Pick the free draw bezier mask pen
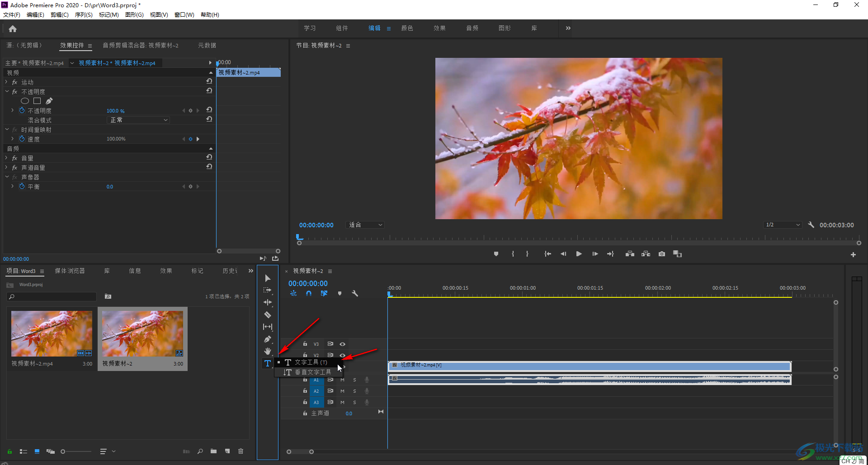The image size is (868, 465). pyautogui.click(x=49, y=101)
